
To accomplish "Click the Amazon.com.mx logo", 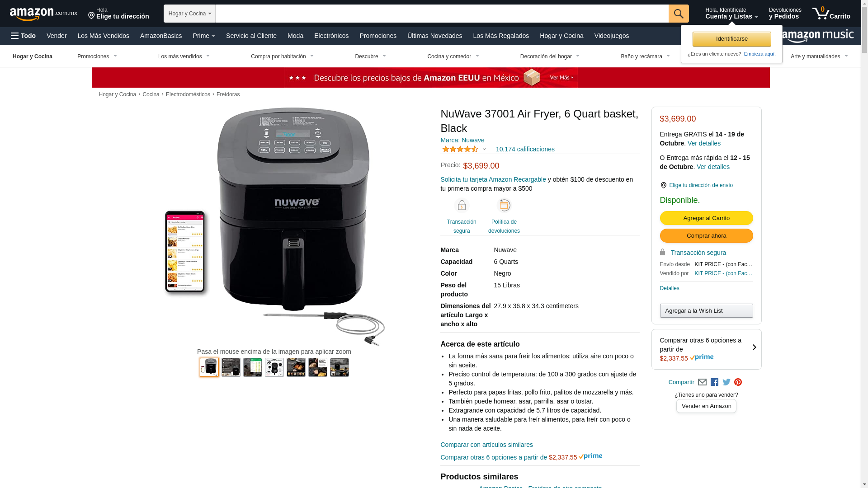I will point(43,14).
